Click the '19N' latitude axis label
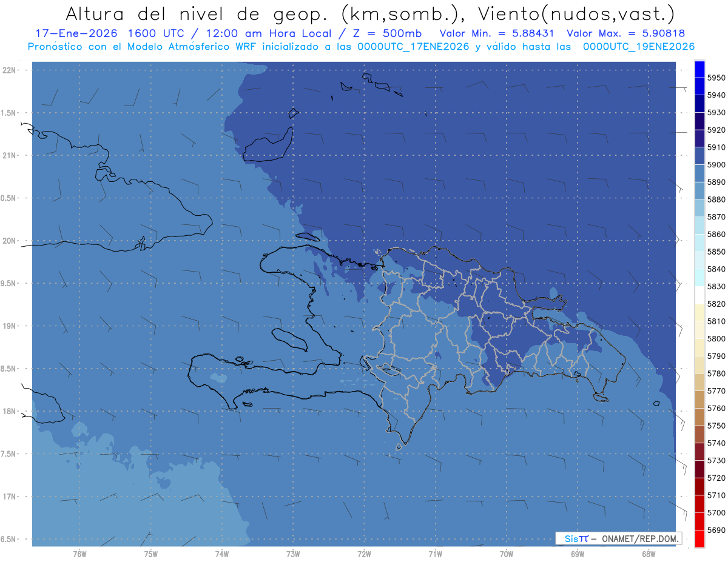Viewport: 728px width, 562px height. click(x=8, y=326)
